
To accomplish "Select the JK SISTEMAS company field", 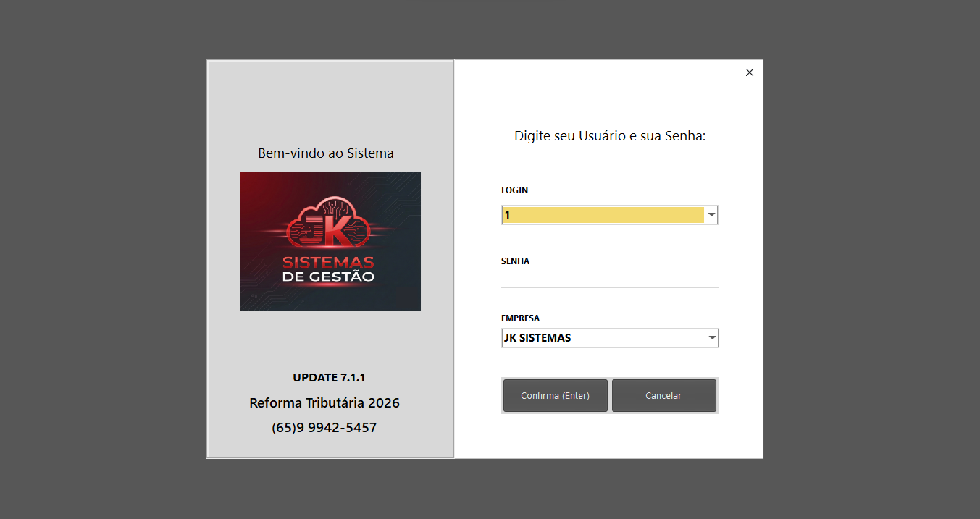I will (603, 338).
